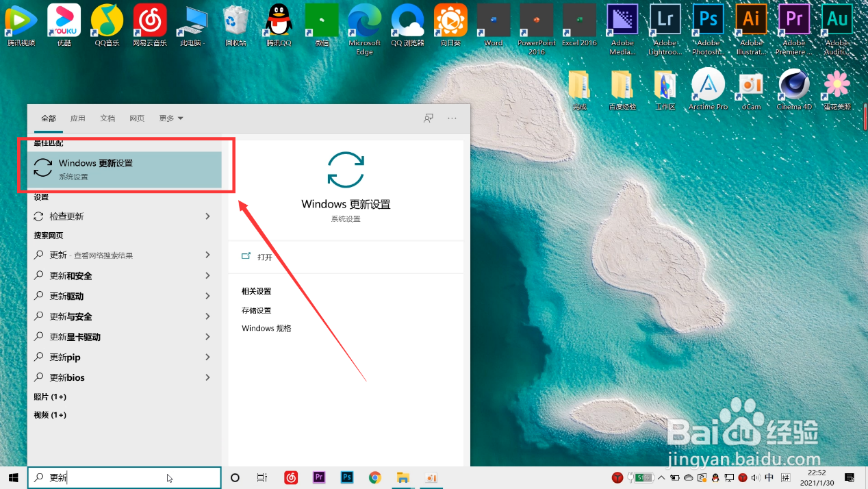Screen dimensions: 868x489
Task: Select the 全部 search tab
Action: point(49,118)
